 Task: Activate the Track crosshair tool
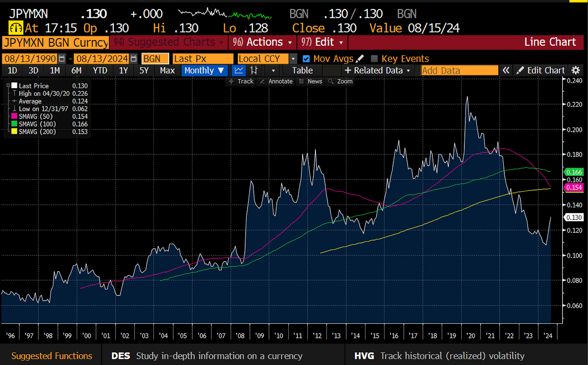click(x=241, y=81)
